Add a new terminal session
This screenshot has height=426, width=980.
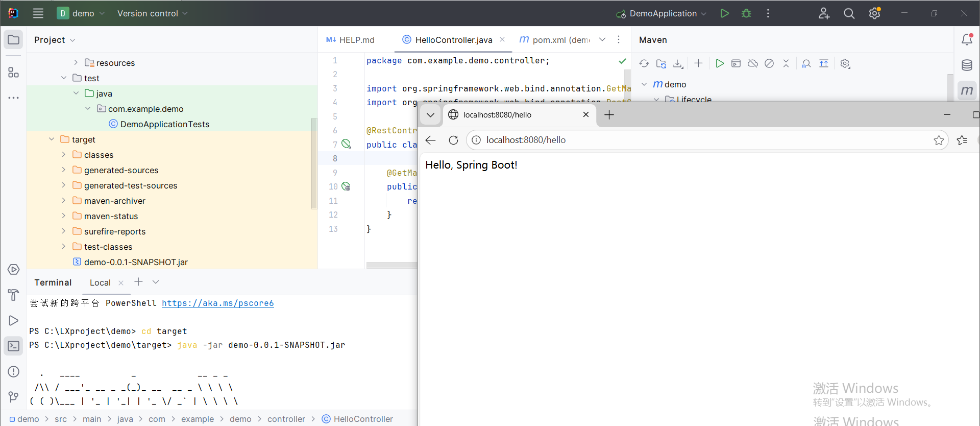point(138,282)
